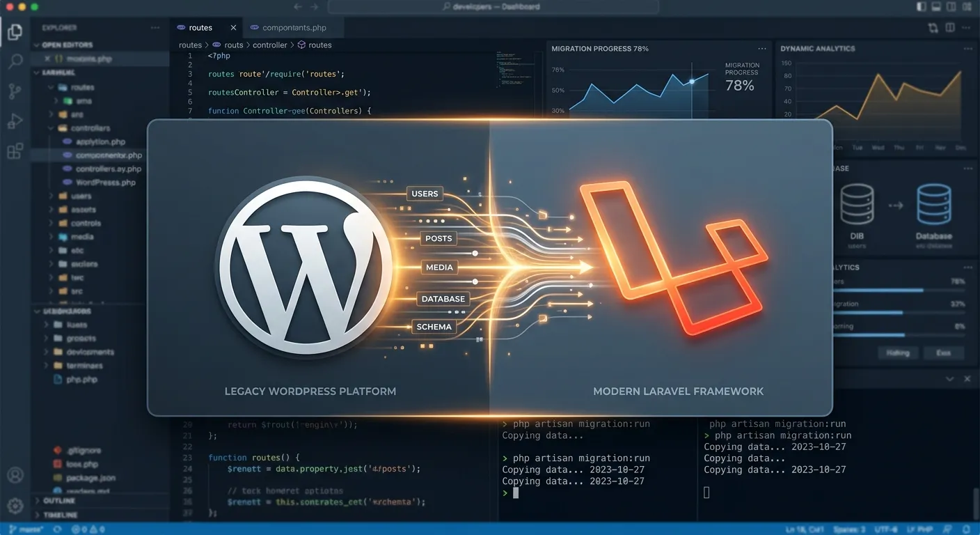Open .gitignore in Explorer

(x=84, y=451)
